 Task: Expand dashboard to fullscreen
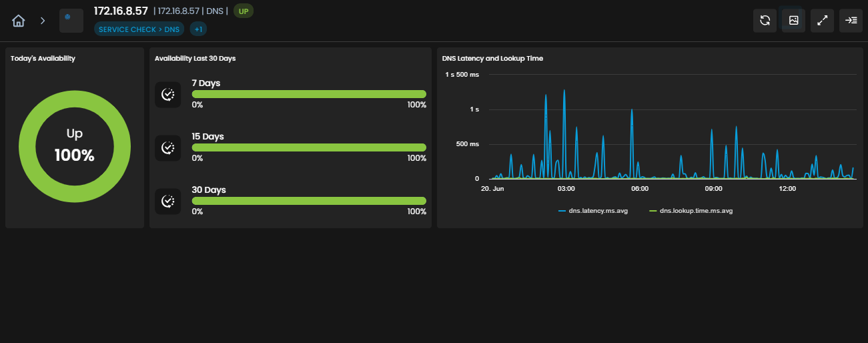tap(823, 21)
